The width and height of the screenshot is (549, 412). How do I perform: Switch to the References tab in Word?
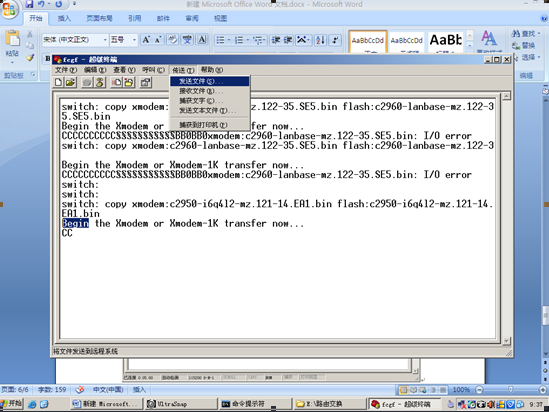(134, 19)
